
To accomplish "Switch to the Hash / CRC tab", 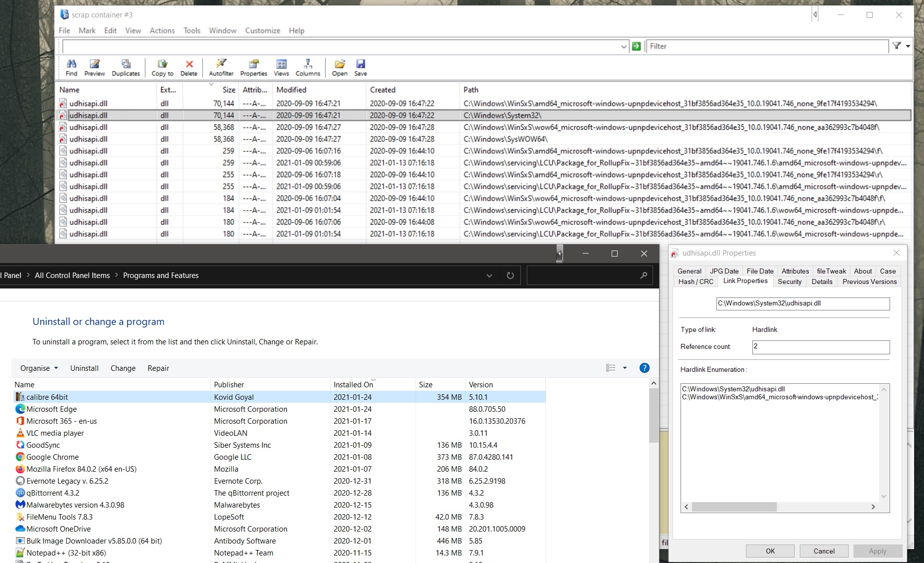I will [695, 281].
